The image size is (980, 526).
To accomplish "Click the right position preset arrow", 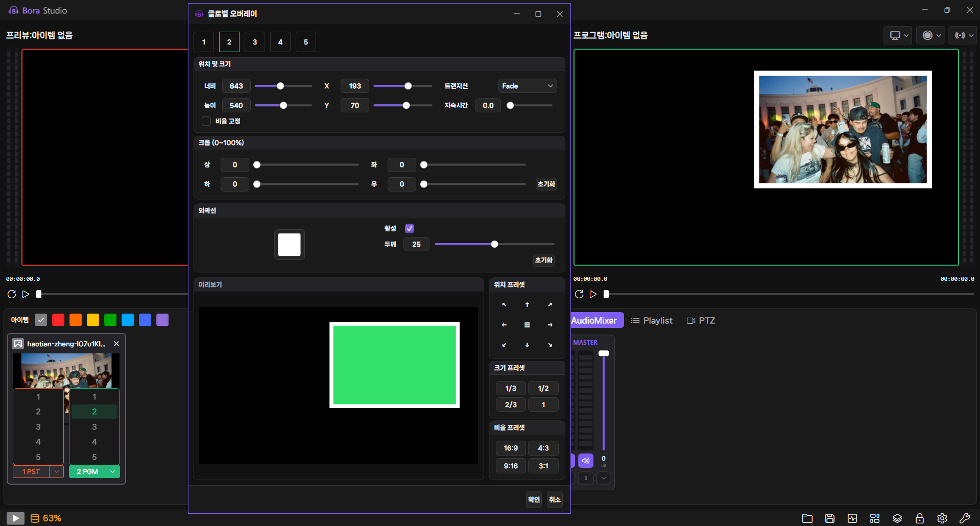I will pyautogui.click(x=550, y=325).
